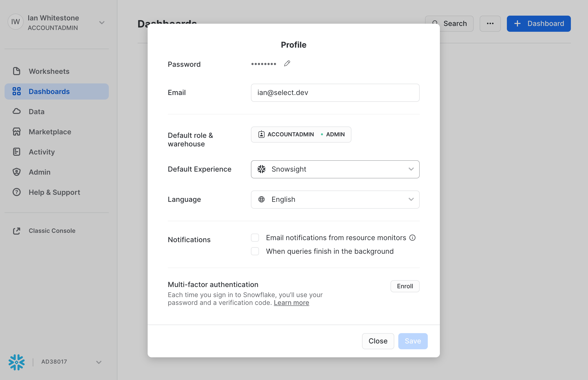Click the Admin shield icon
The height and width of the screenshot is (380, 588).
click(17, 172)
